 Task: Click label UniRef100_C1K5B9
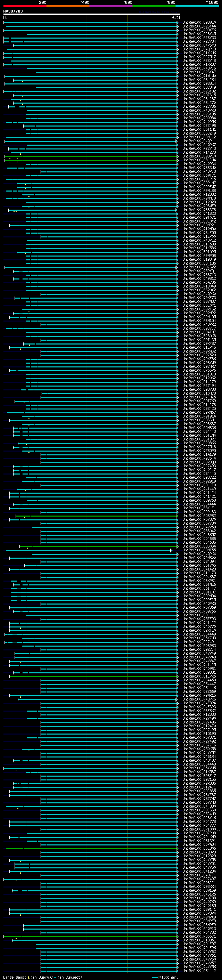pyautogui.click(x=199, y=244)
